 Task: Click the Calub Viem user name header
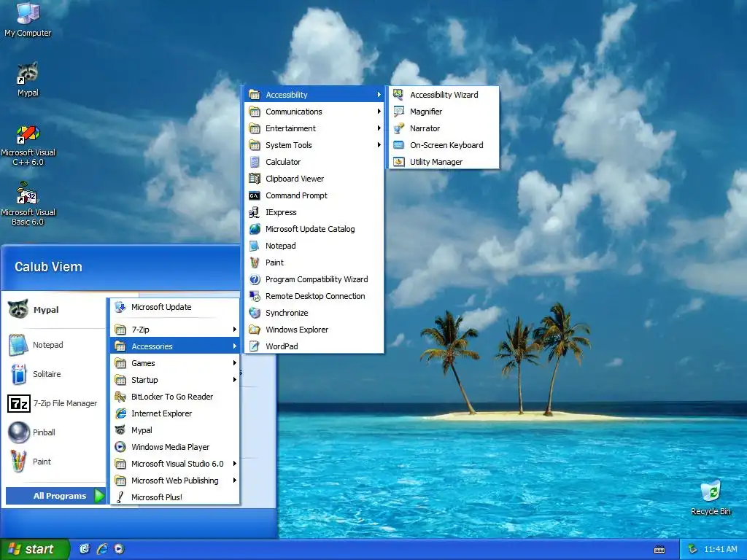click(x=48, y=267)
